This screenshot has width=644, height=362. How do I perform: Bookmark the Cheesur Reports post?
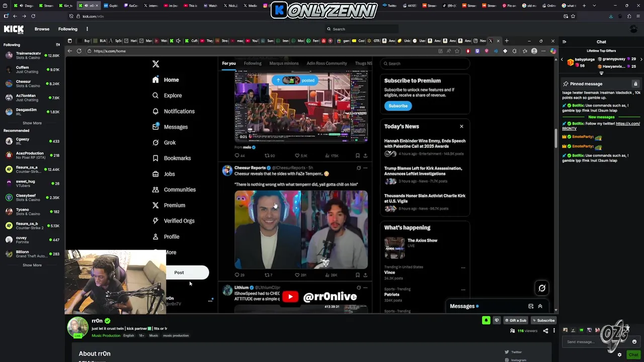[358, 275]
